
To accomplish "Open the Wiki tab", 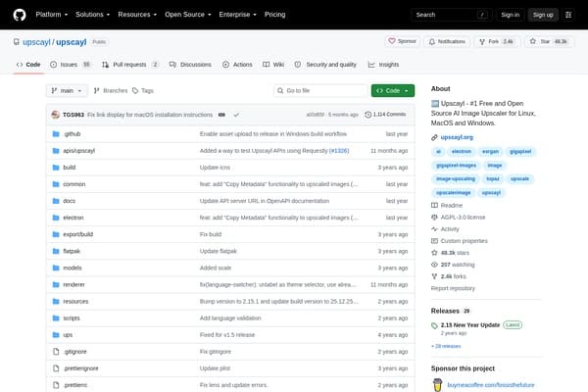I will 273,65.
